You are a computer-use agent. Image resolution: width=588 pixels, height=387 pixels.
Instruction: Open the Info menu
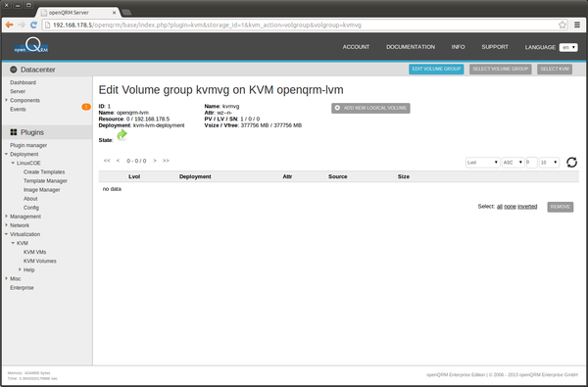click(x=458, y=47)
